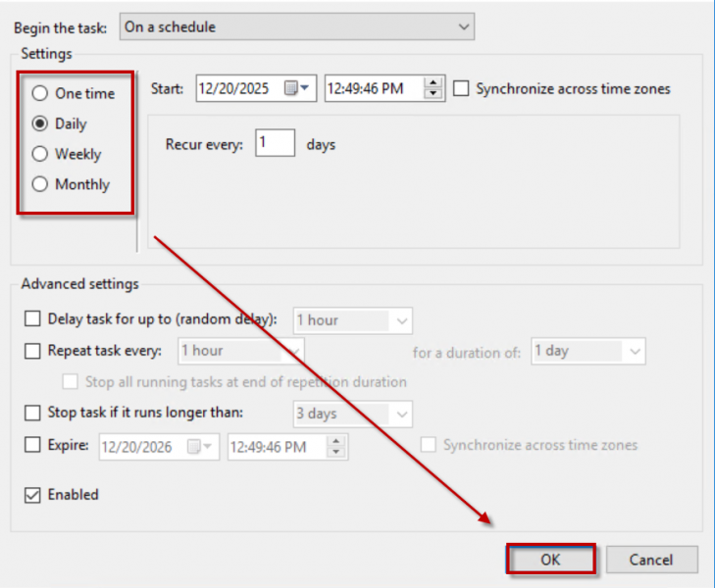Image resolution: width=715 pixels, height=588 pixels.
Task: Choose the Monthly radio button
Action: 40,184
